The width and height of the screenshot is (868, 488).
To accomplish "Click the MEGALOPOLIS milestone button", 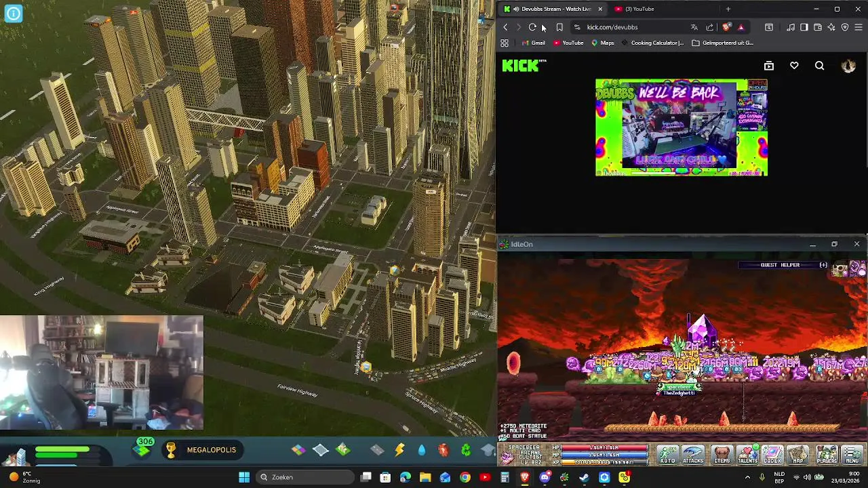I will coord(203,449).
